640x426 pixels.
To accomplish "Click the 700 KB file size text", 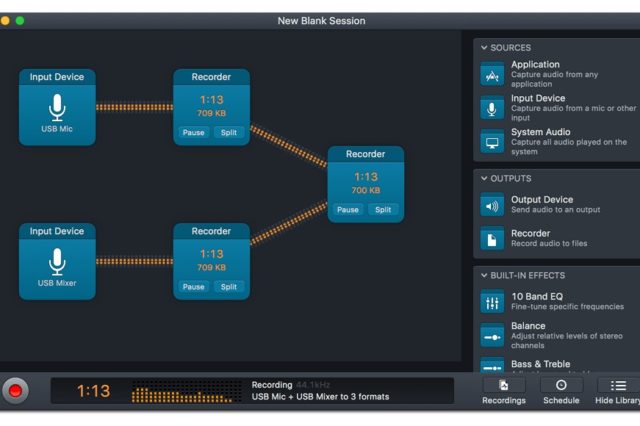I will click(366, 190).
